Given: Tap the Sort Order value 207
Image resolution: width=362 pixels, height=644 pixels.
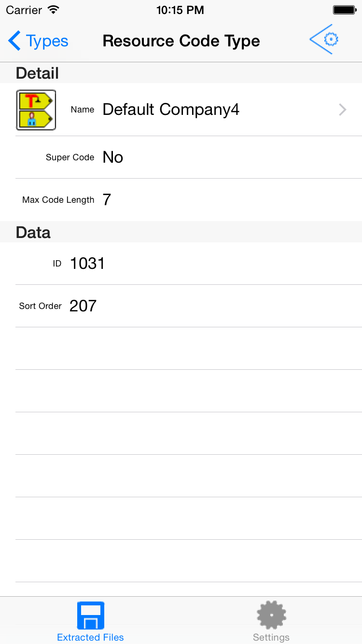Looking at the screenshot, I should (83, 306).
